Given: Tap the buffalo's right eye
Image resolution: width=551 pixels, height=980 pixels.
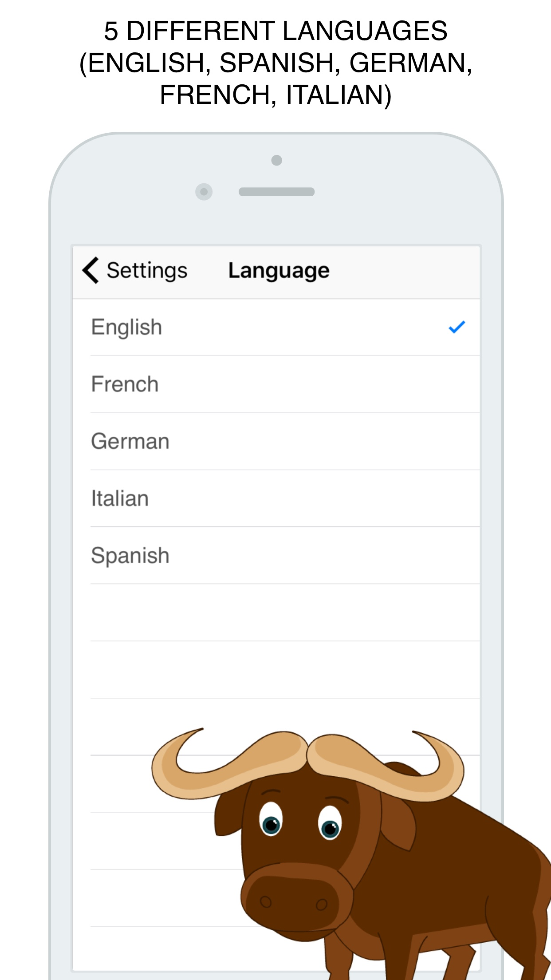Looking at the screenshot, I should pyautogui.click(x=330, y=823).
